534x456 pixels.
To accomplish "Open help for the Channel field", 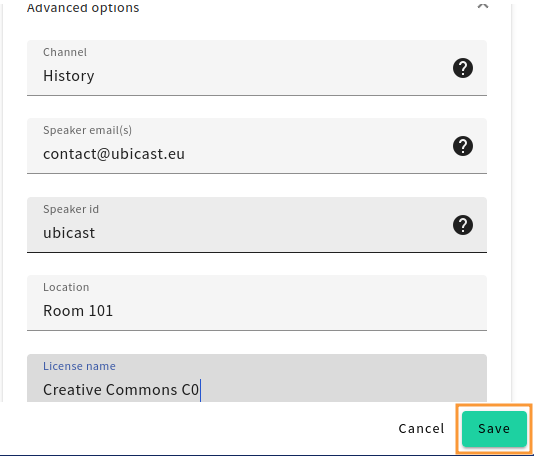I will pyautogui.click(x=463, y=68).
